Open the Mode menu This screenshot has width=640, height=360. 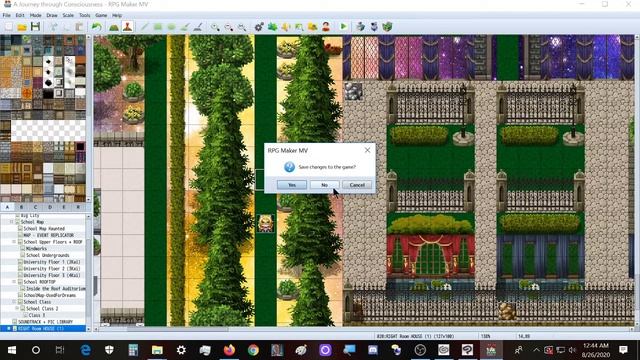click(36, 16)
